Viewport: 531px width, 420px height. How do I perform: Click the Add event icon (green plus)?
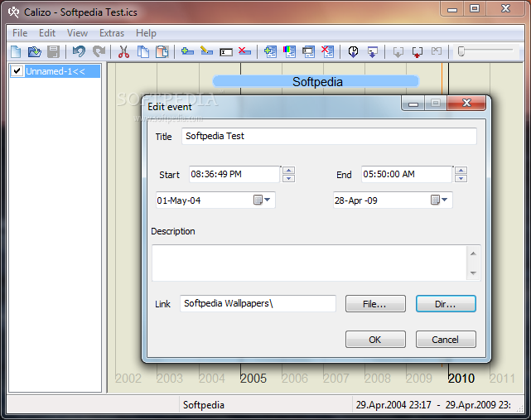[x=187, y=51]
